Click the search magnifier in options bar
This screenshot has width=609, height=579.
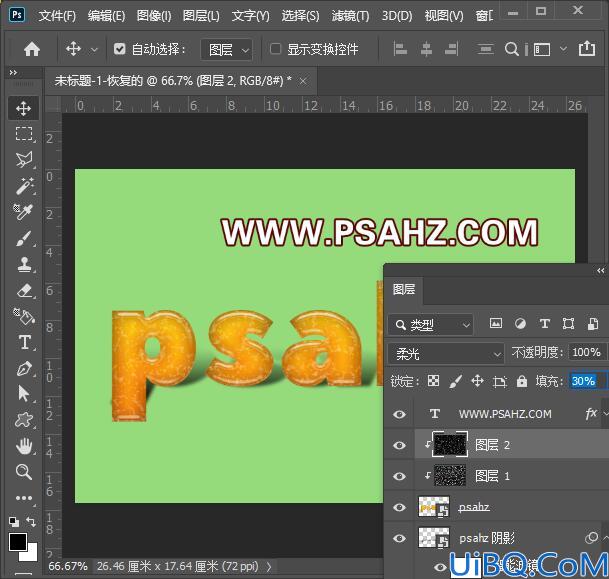click(512, 49)
